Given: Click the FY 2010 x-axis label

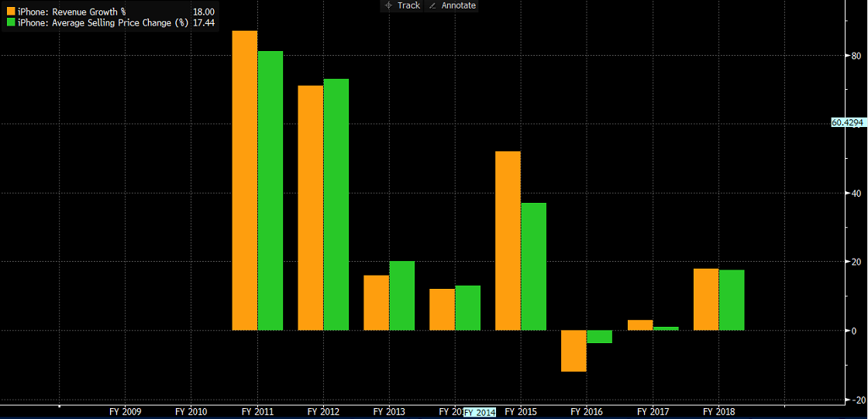Looking at the screenshot, I should (x=191, y=412).
